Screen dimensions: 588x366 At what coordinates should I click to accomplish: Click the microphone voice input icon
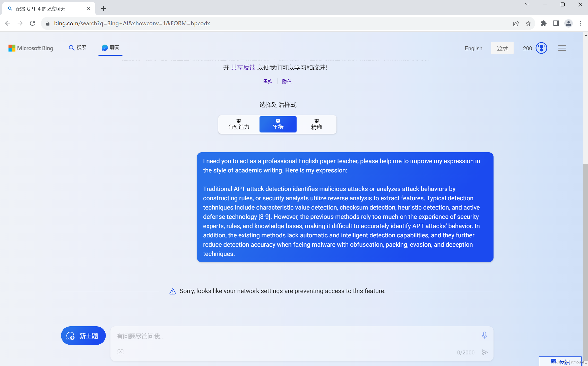click(484, 335)
